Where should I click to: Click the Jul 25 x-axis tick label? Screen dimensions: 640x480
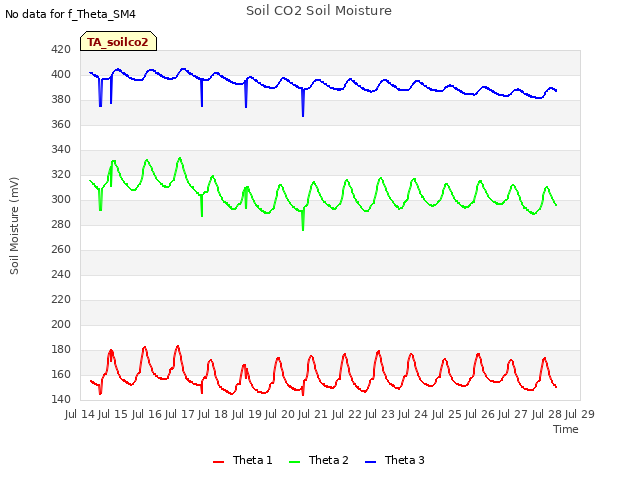pos(448,414)
